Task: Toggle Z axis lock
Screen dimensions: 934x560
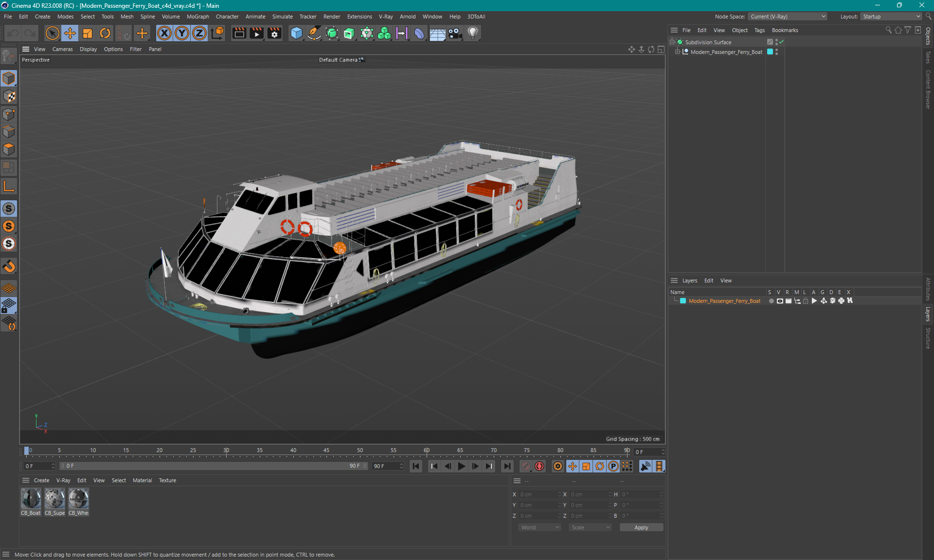Action: [199, 33]
